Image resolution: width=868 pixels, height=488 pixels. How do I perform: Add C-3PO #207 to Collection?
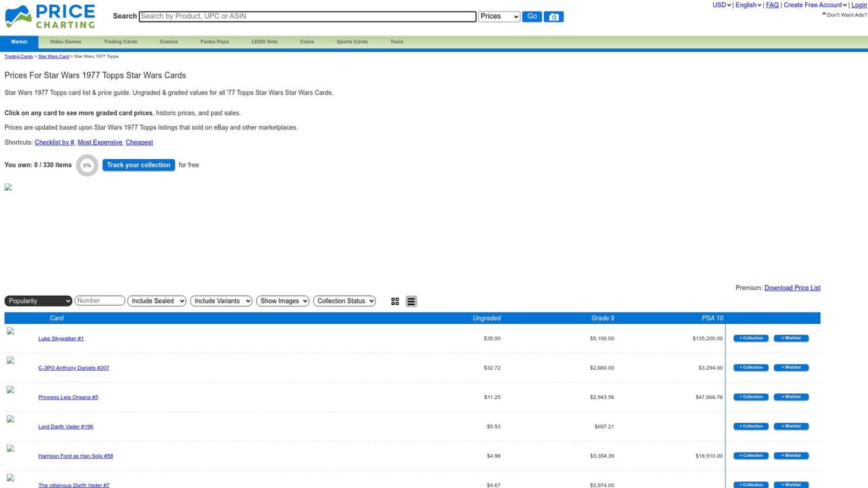pyautogui.click(x=751, y=367)
